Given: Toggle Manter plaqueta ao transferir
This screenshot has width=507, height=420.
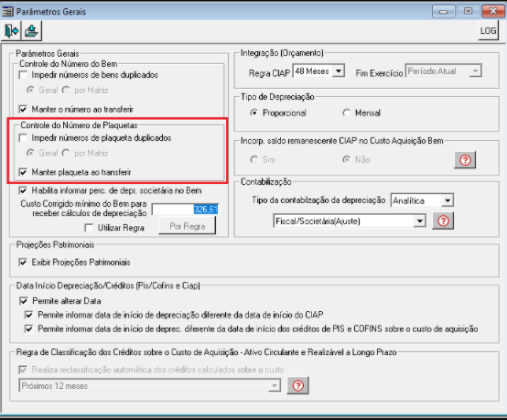Looking at the screenshot, I should coord(23,172).
